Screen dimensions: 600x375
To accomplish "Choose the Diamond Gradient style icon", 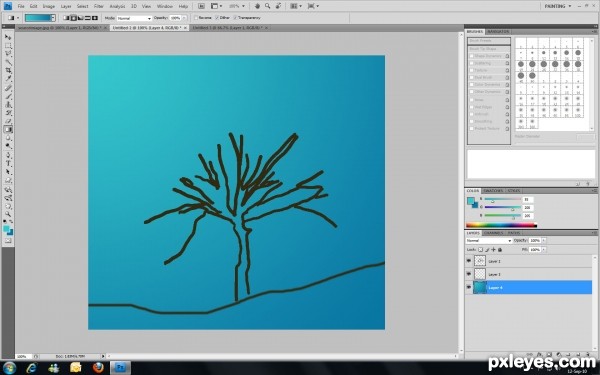I will coord(95,18).
